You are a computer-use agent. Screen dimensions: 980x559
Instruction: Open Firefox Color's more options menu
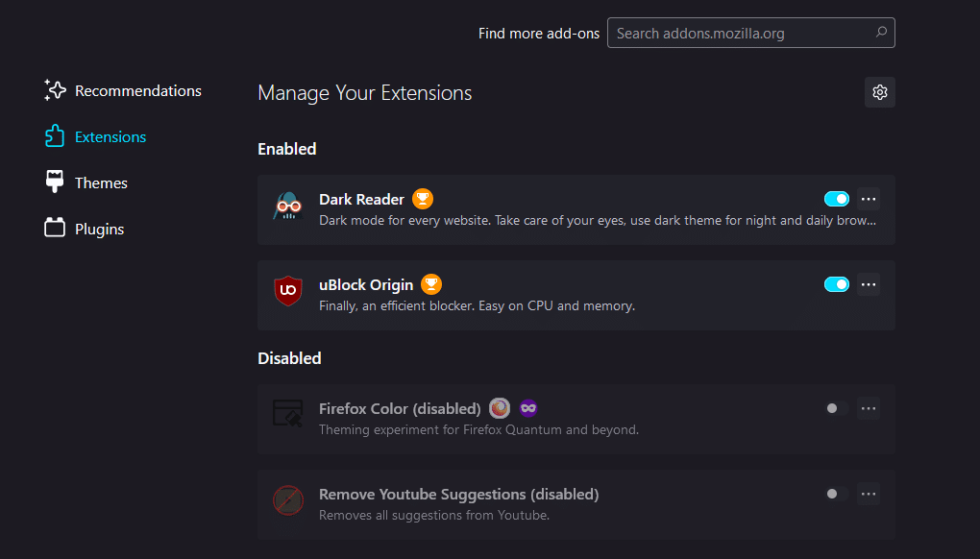(x=869, y=408)
